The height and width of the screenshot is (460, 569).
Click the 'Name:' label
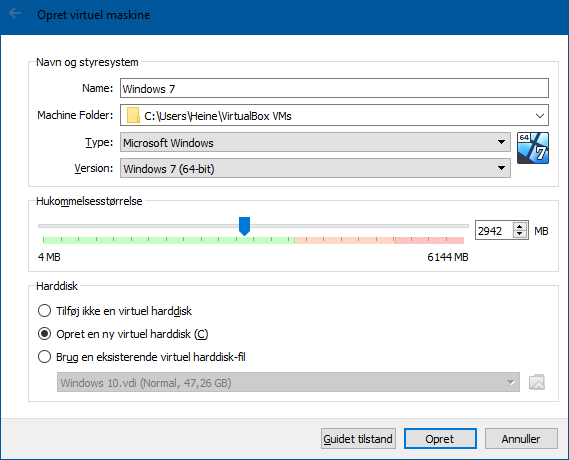point(97,88)
